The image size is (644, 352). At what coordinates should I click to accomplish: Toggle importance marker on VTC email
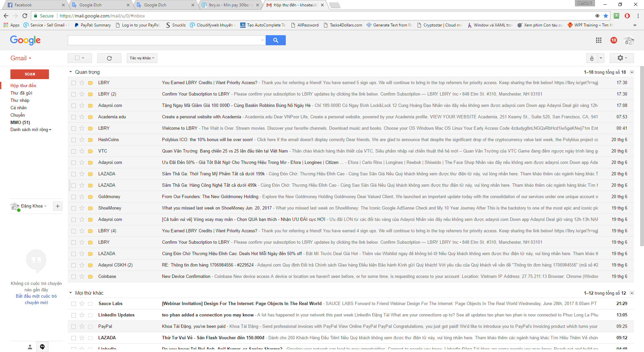coord(90,151)
